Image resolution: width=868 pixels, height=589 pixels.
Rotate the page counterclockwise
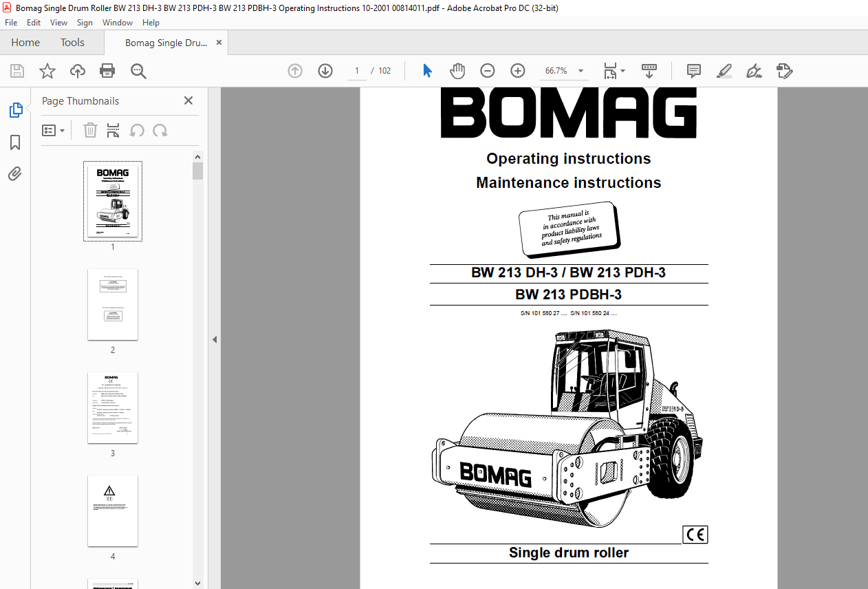137,130
